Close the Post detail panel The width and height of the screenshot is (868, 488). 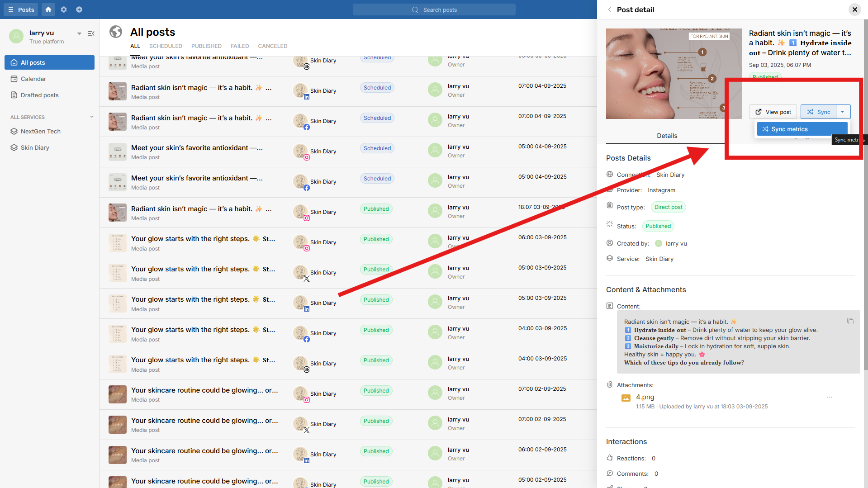[854, 9]
